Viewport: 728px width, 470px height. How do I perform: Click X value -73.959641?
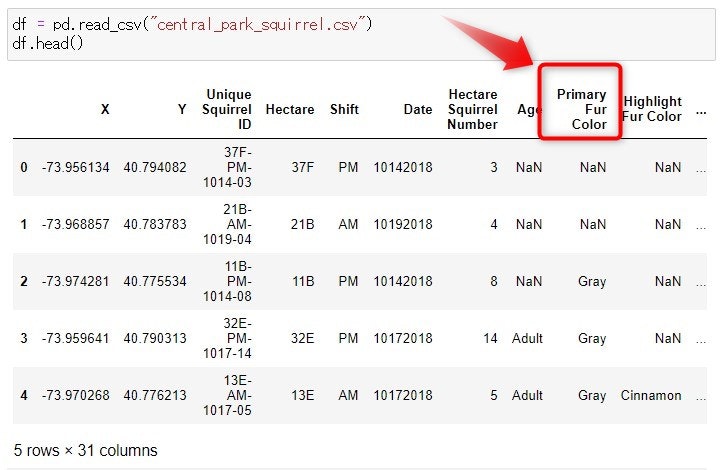pyautogui.click(x=75, y=338)
